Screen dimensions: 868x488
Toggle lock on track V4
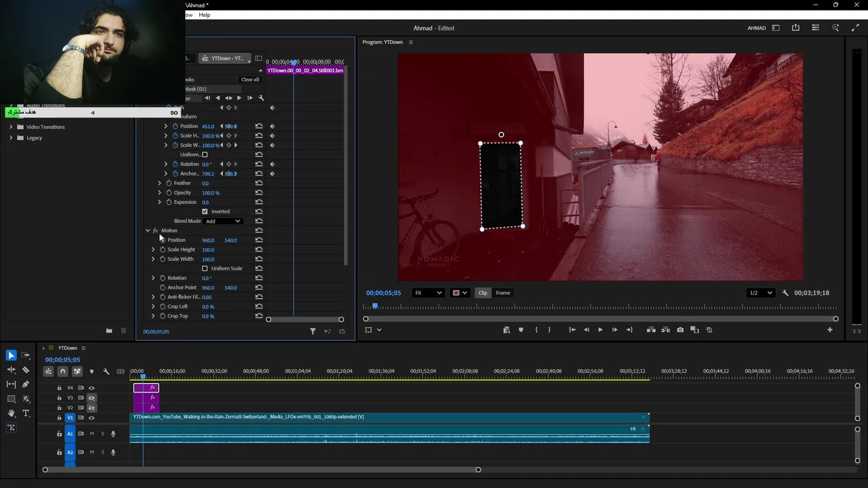point(59,388)
